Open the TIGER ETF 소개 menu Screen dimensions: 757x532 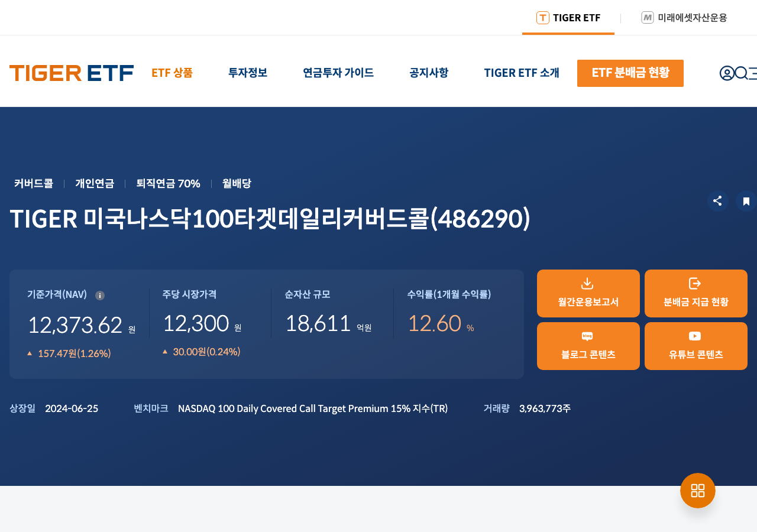522,73
